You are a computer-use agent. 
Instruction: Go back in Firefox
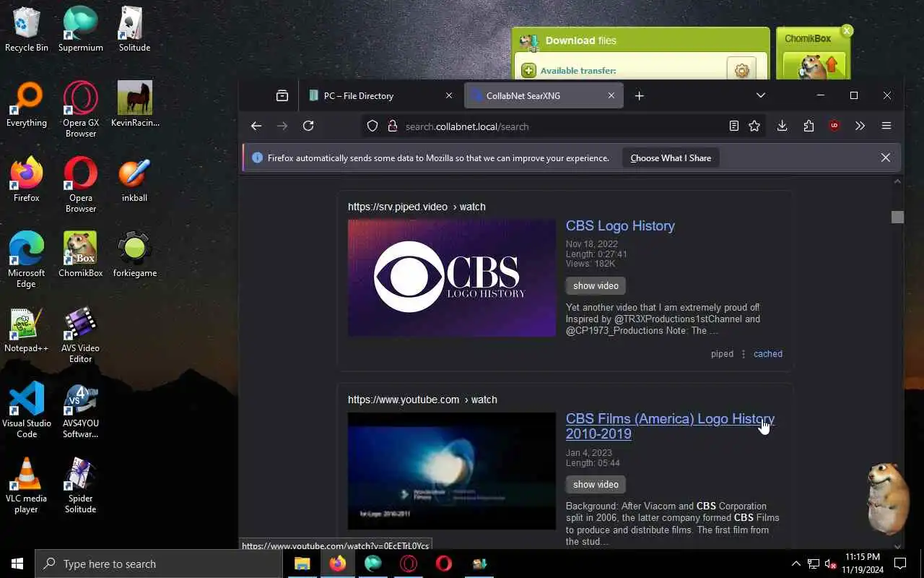(256, 126)
